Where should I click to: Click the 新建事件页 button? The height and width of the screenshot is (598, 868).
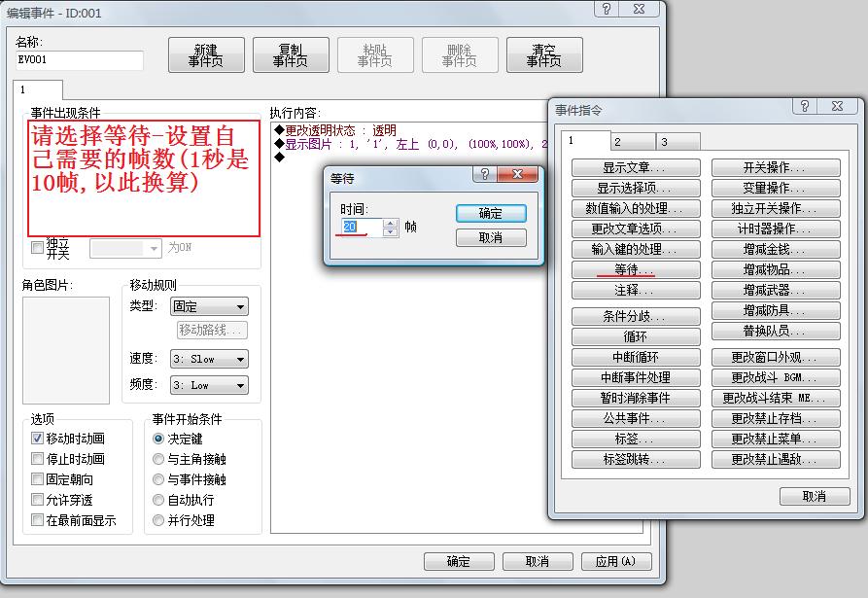[206, 55]
